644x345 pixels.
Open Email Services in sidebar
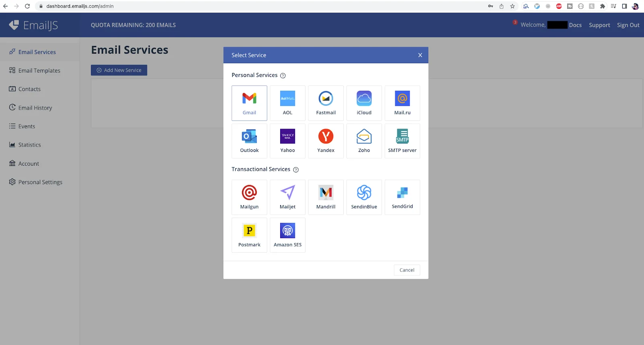point(37,52)
